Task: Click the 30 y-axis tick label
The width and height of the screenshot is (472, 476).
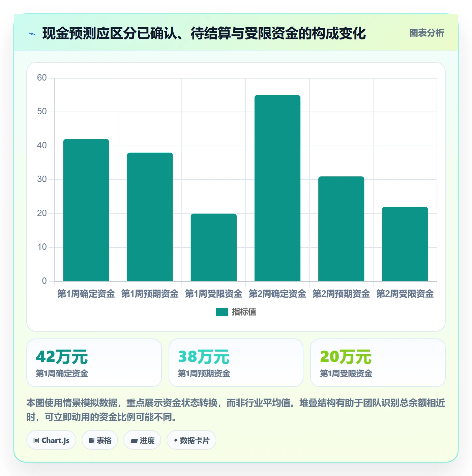Action: [x=42, y=179]
